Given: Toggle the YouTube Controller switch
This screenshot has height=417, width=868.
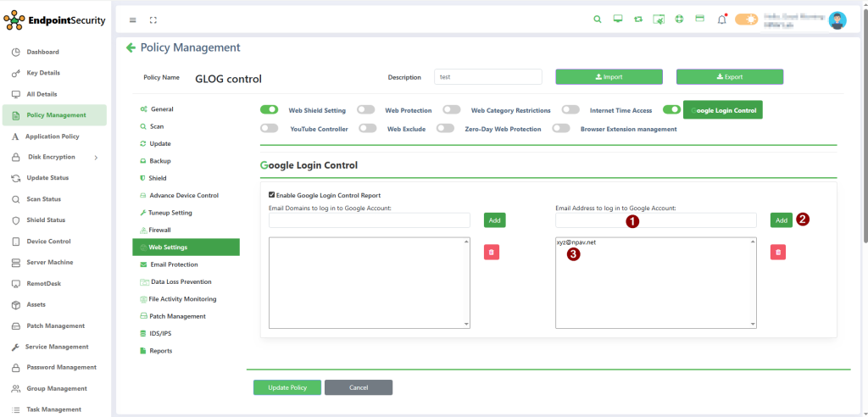Looking at the screenshot, I should 270,129.
